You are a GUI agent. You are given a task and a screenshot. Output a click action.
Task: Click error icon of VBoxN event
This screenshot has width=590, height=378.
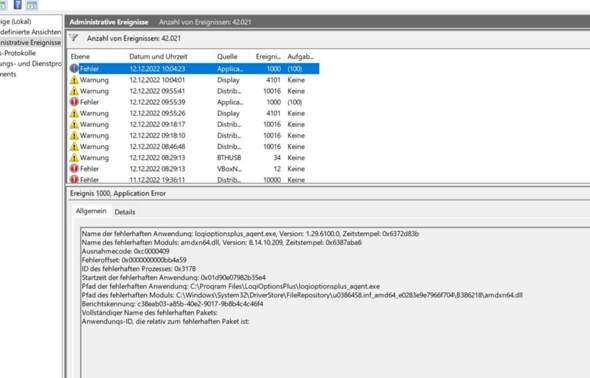pos(74,169)
